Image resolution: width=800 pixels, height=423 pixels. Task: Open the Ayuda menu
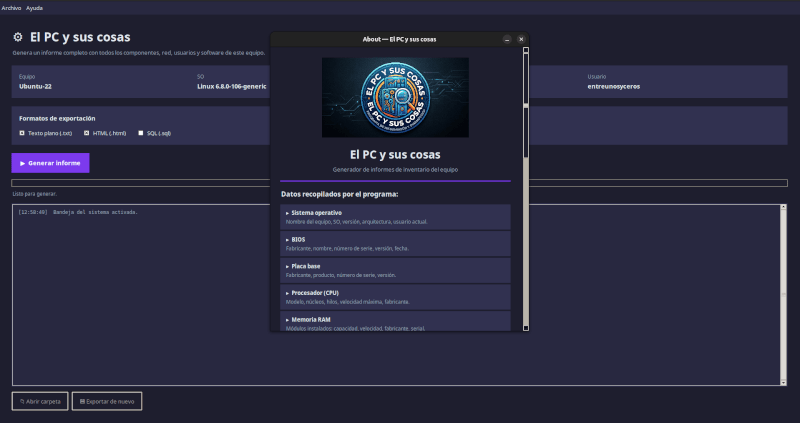[x=34, y=8]
